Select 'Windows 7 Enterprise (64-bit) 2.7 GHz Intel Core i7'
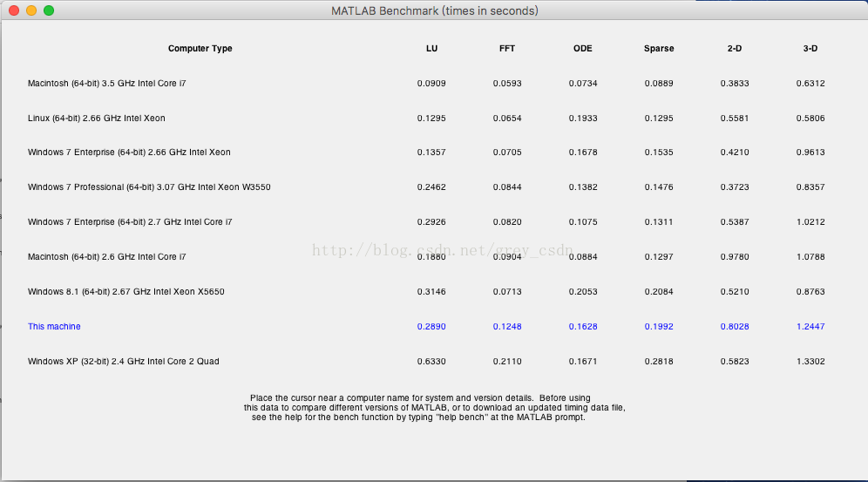 click(130, 222)
